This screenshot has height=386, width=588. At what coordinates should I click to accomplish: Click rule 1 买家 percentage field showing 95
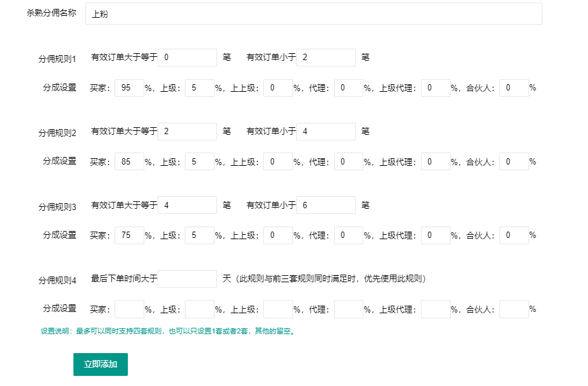click(129, 88)
